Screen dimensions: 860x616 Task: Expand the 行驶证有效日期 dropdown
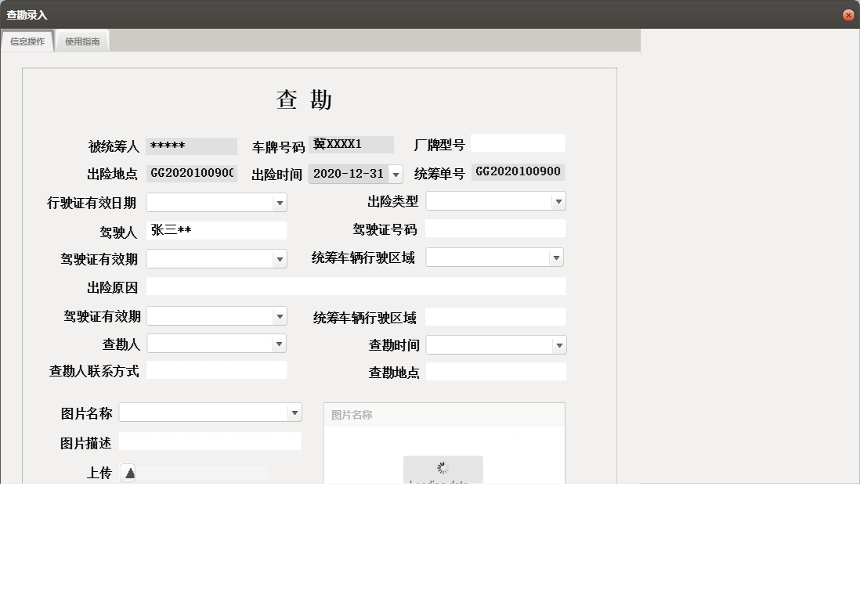[280, 202]
